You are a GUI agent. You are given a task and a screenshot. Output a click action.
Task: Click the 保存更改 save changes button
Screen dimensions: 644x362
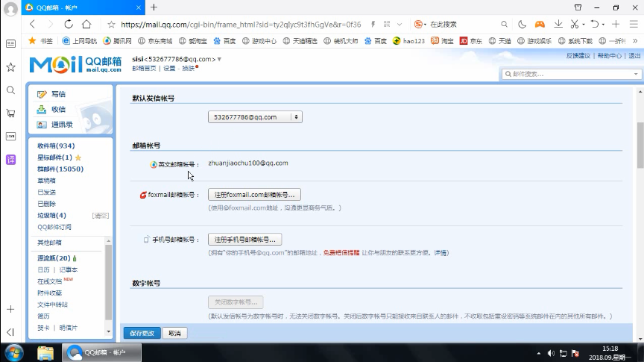pos(142,333)
